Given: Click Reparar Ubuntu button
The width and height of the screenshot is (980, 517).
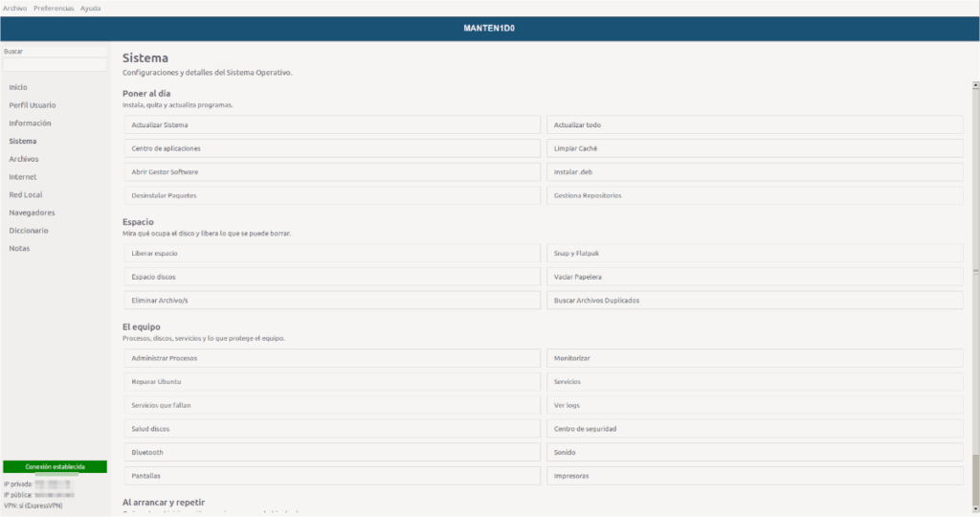Looking at the screenshot, I should (x=332, y=381).
